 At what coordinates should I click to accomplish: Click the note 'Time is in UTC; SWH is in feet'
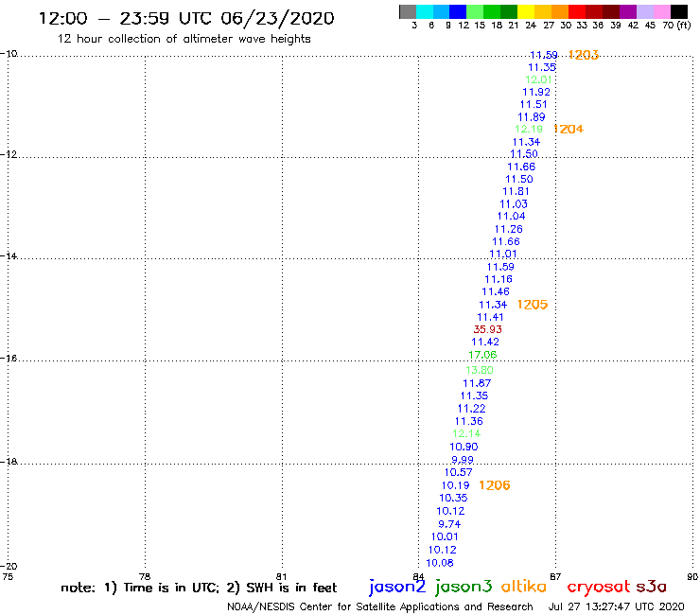[199, 588]
